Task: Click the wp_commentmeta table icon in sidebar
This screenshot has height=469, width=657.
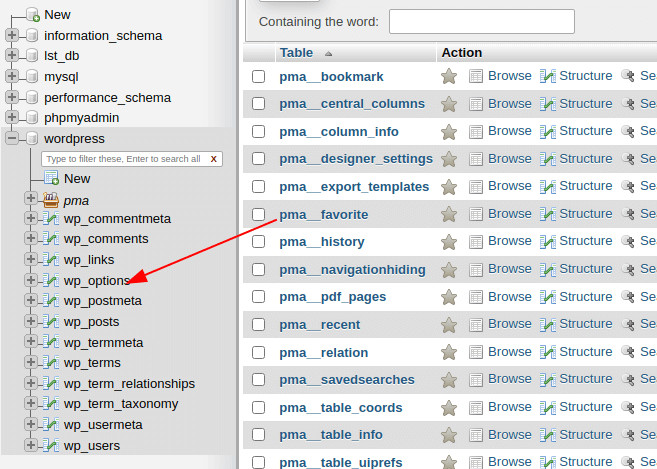Action: point(51,218)
